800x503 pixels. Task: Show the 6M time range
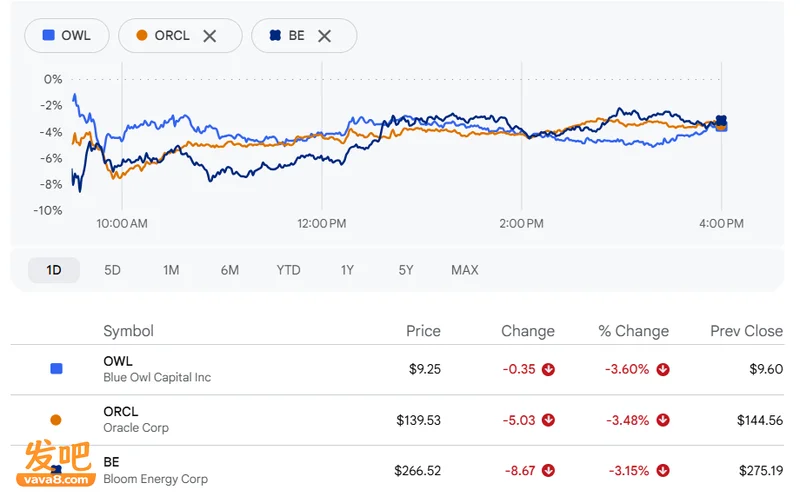pyautogui.click(x=230, y=270)
